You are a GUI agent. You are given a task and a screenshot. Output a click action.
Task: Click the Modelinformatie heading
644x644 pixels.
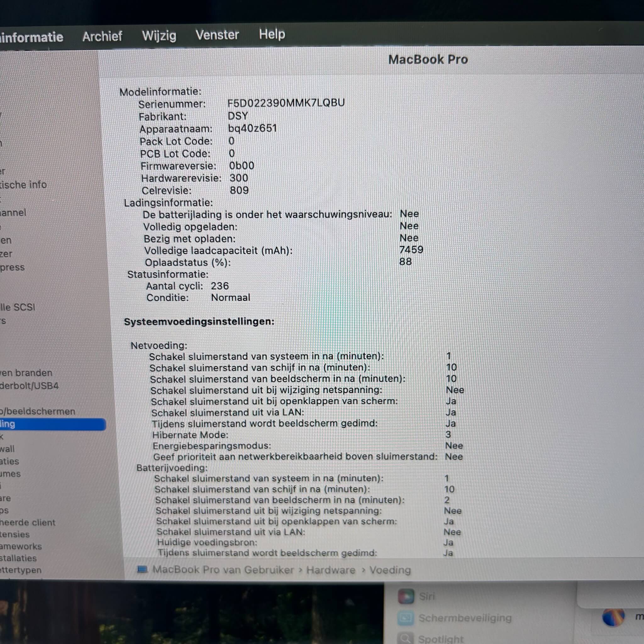click(x=160, y=92)
